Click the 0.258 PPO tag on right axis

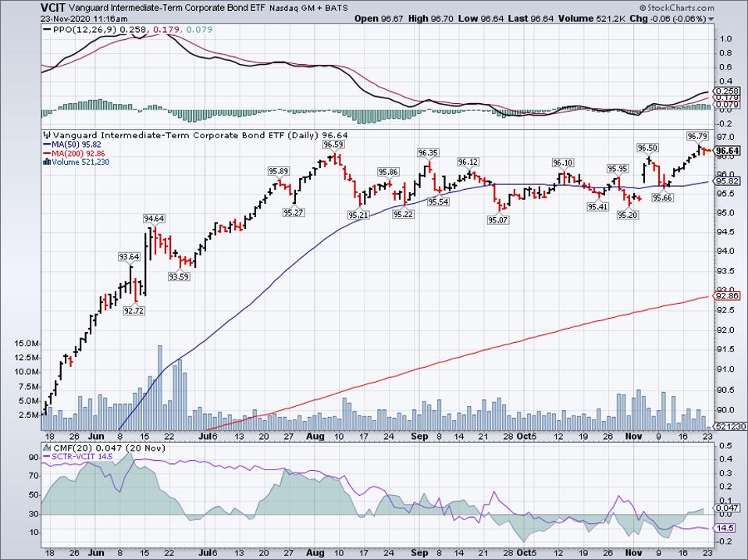726,91
